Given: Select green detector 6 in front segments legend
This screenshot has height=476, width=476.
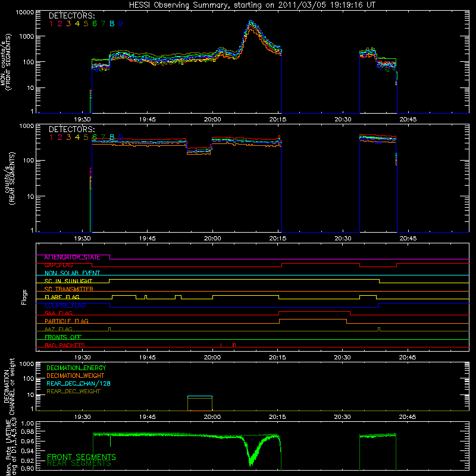Looking at the screenshot, I should [x=95, y=24].
